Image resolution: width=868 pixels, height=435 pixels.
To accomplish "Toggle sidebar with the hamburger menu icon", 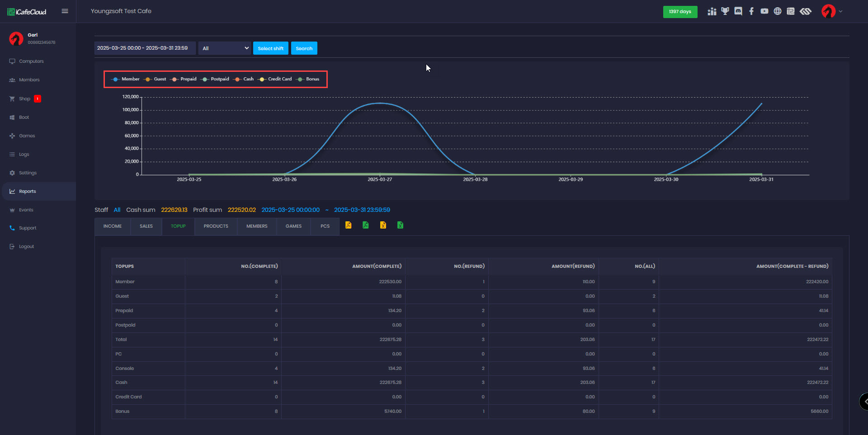I will [65, 11].
